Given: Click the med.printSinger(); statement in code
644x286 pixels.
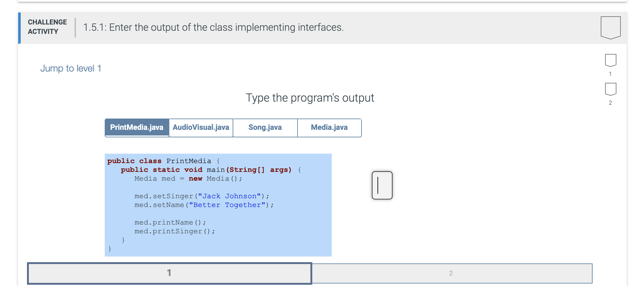Looking at the screenshot, I should click(174, 231).
